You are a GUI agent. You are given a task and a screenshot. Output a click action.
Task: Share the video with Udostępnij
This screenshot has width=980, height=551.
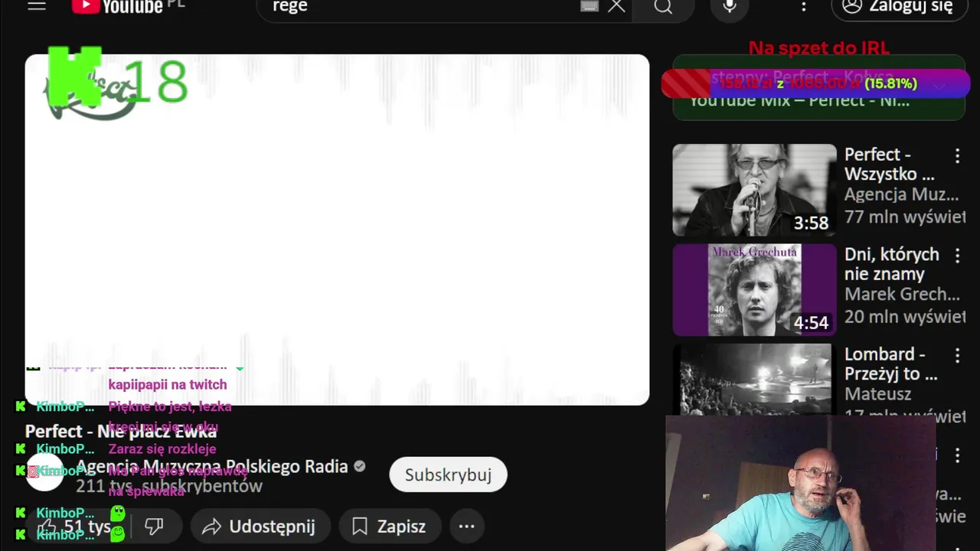pyautogui.click(x=260, y=527)
